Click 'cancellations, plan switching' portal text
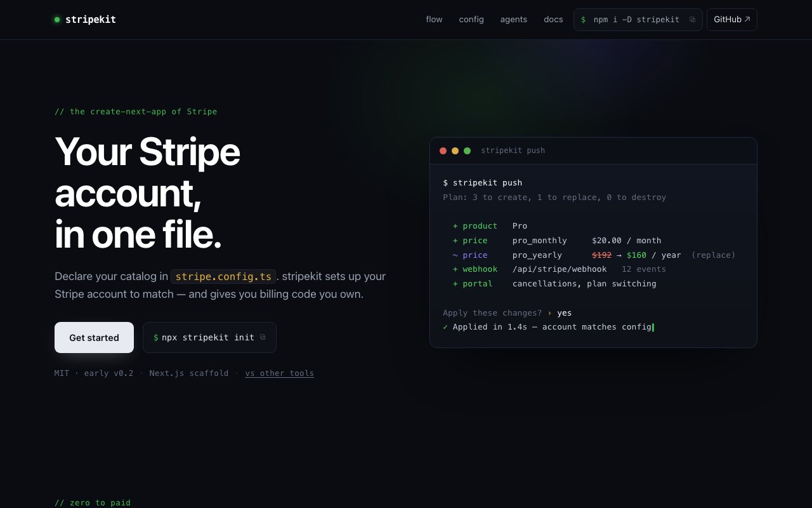Screen dimensions: 812x508 [584, 284]
